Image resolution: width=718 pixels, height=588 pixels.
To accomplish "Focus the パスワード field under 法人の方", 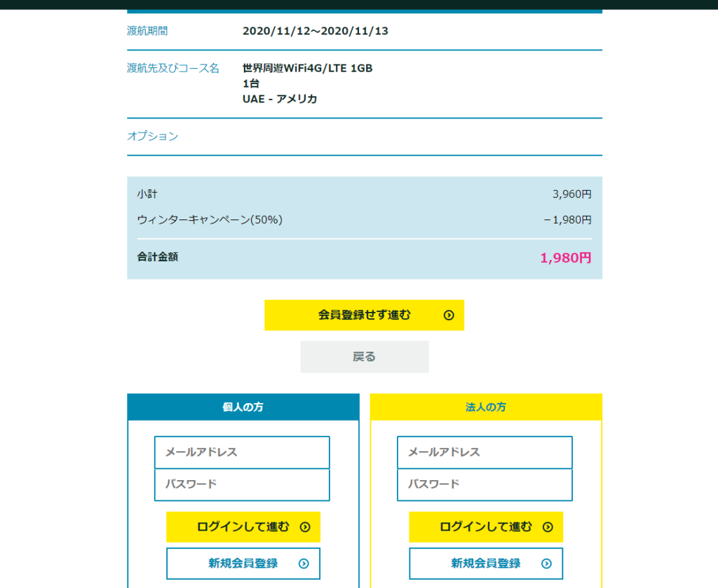I will pyautogui.click(x=485, y=484).
